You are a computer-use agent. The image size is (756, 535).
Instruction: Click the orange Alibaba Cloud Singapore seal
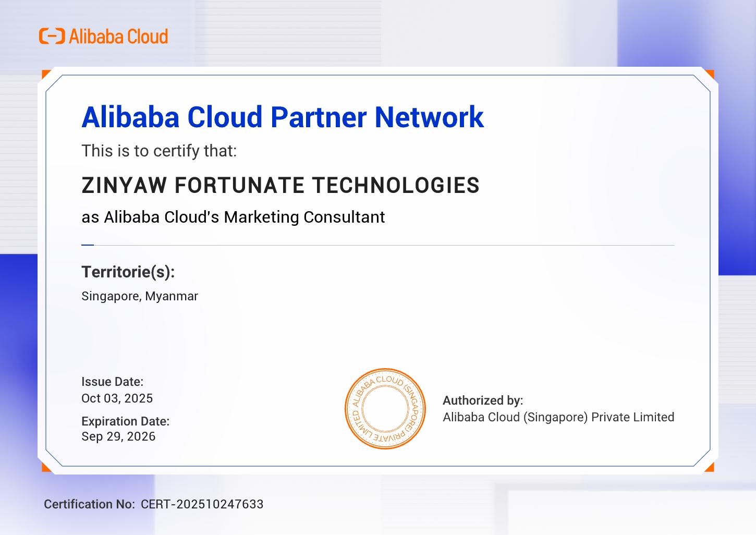pyautogui.click(x=385, y=409)
